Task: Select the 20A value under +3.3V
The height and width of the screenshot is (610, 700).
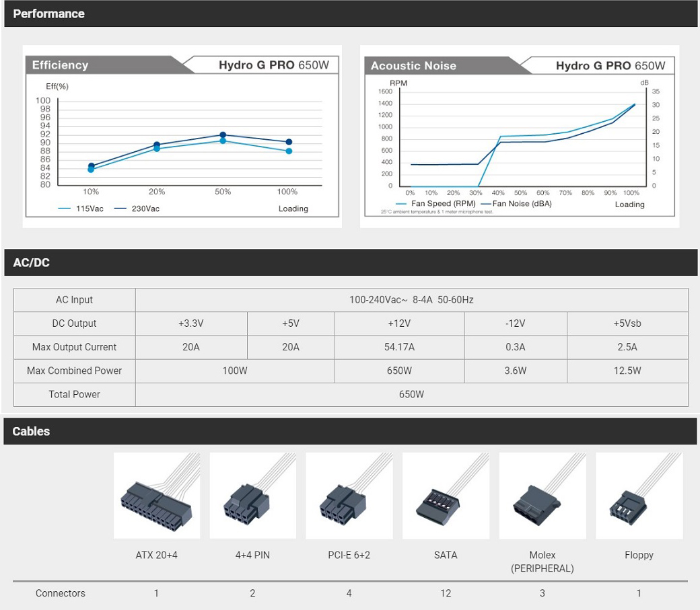Action: (191, 347)
